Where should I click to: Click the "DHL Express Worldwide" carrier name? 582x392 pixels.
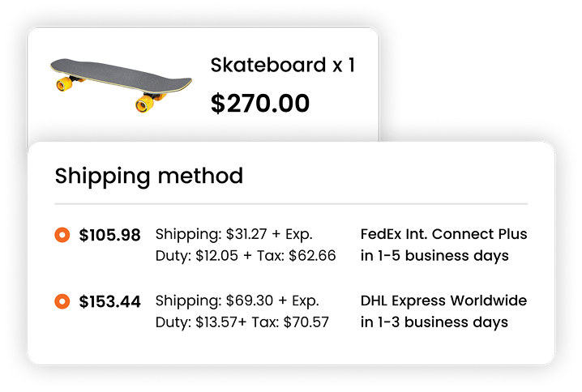point(443,301)
